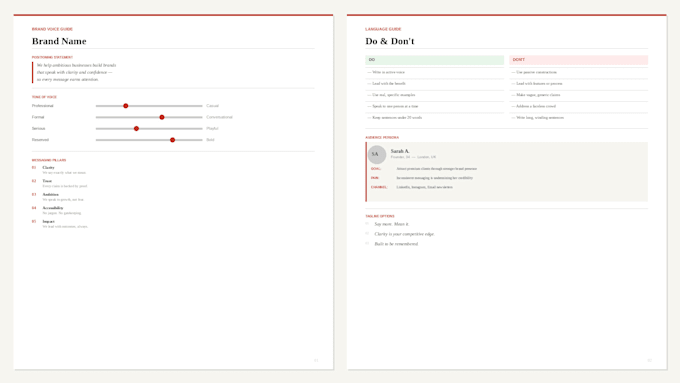Select the 'Clarity is your competitive edge.' tagline

pos(405,234)
